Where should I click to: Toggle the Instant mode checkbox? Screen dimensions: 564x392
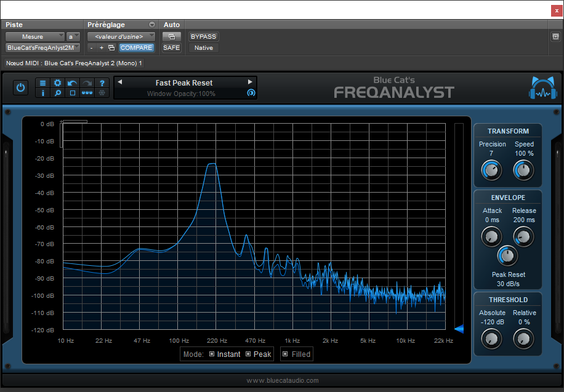(x=212, y=354)
